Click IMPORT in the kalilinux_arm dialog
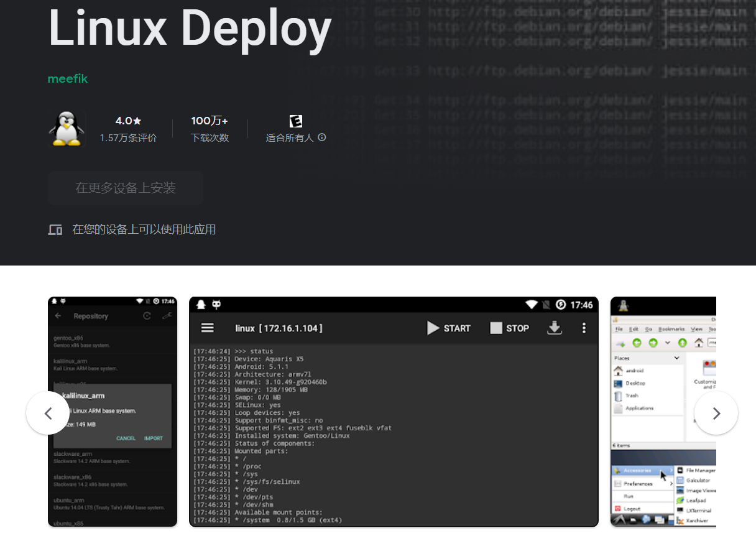Viewport: 756px width, 541px height. [154, 438]
